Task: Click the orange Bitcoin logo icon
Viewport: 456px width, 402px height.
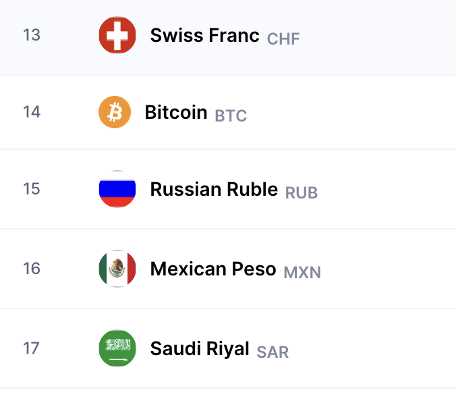Action: pyautogui.click(x=115, y=112)
